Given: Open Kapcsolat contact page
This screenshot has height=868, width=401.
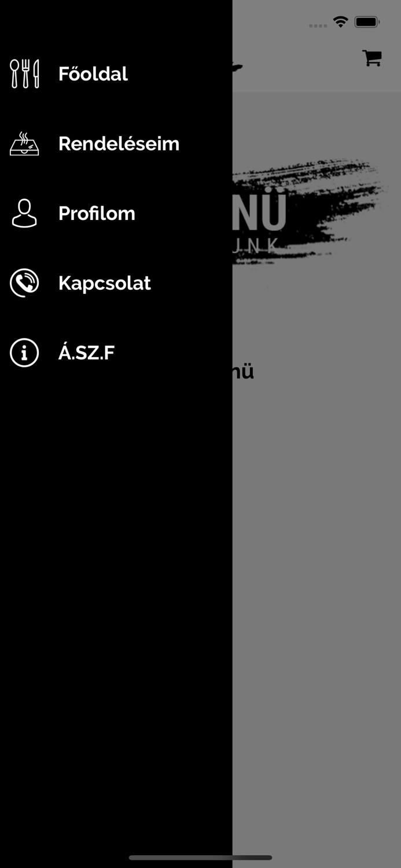Looking at the screenshot, I should (105, 283).
